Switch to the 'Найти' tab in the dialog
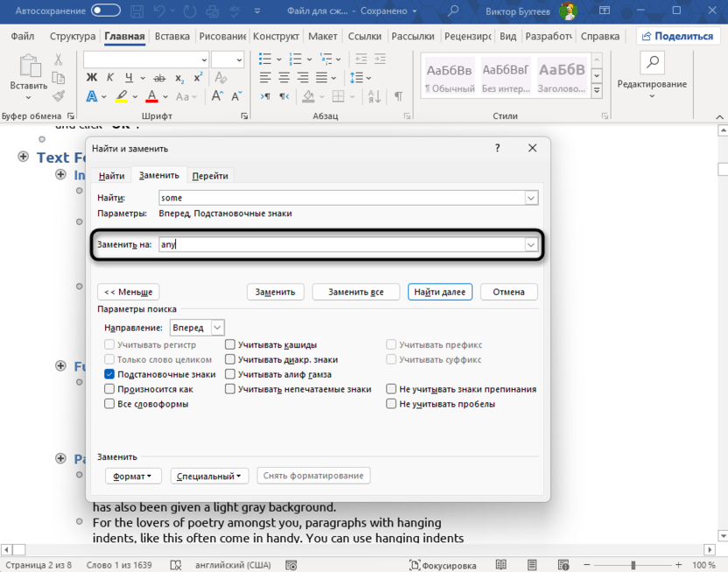The image size is (728, 572). 111,176
